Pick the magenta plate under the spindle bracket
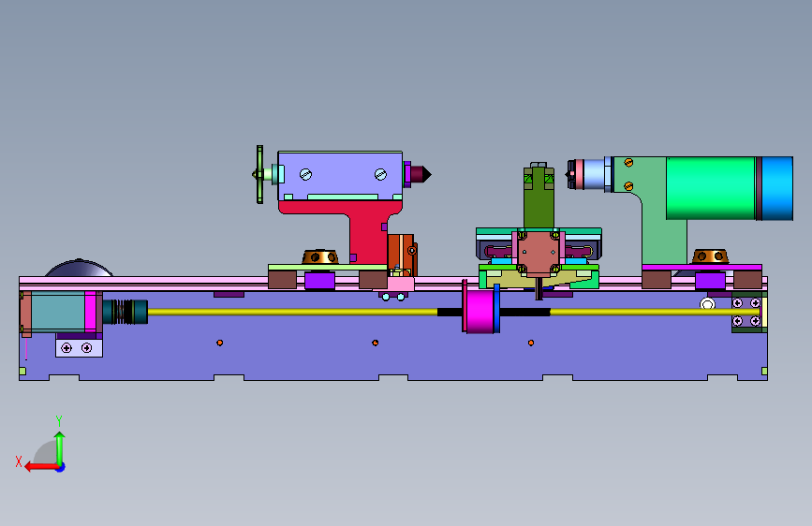The image size is (812, 526). coord(701,268)
